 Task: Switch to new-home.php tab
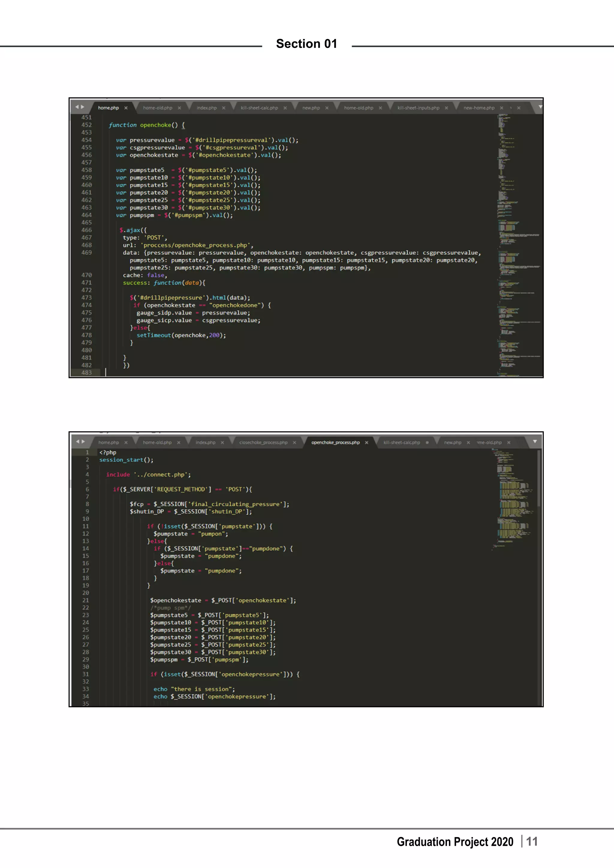(479, 108)
